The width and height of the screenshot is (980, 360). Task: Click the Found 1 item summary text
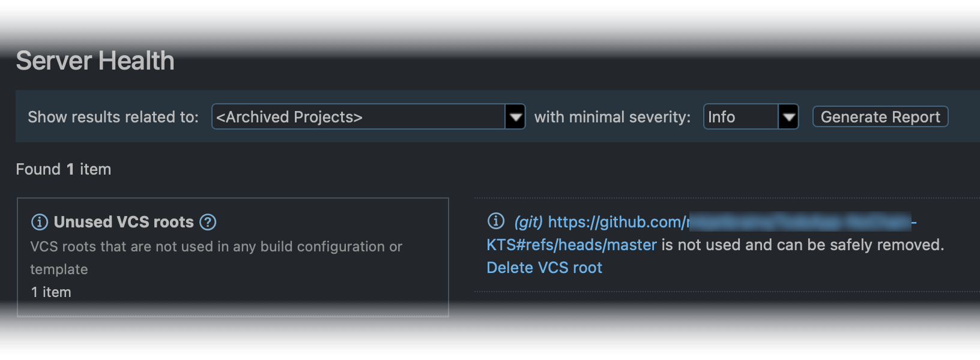point(63,169)
